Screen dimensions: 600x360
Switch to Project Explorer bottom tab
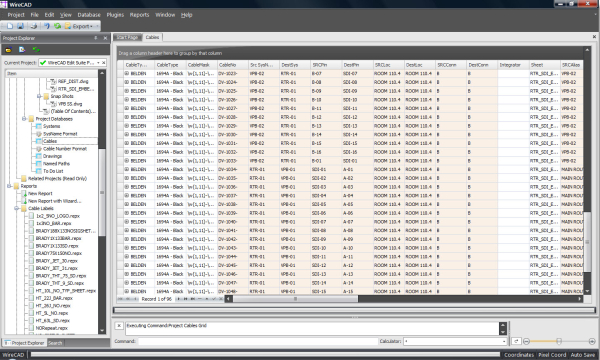[x=24, y=343]
